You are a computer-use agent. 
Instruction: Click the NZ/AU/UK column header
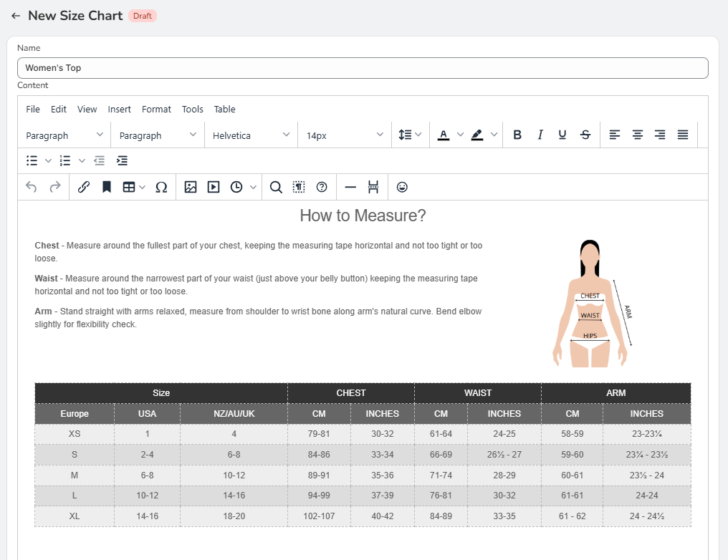tap(234, 413)
